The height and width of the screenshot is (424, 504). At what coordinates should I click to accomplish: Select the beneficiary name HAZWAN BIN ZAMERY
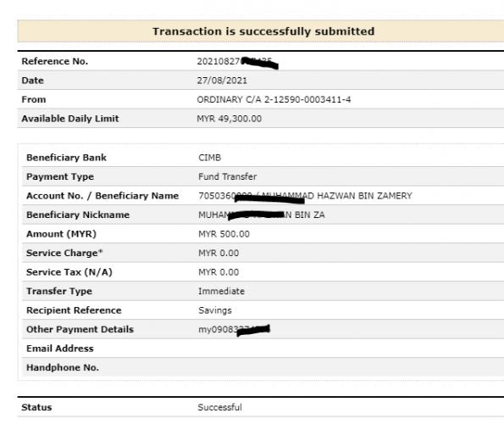364,196
